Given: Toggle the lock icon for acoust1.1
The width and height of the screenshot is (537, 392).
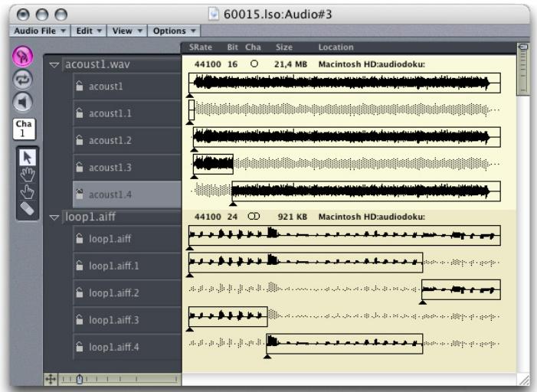Looking at the screenshot, I should coord(80,113).
